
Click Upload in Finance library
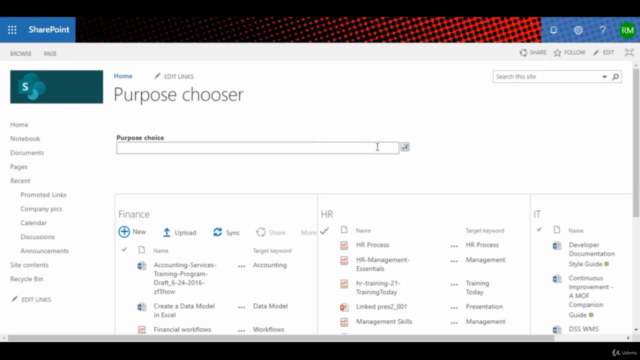coord(180,232)
